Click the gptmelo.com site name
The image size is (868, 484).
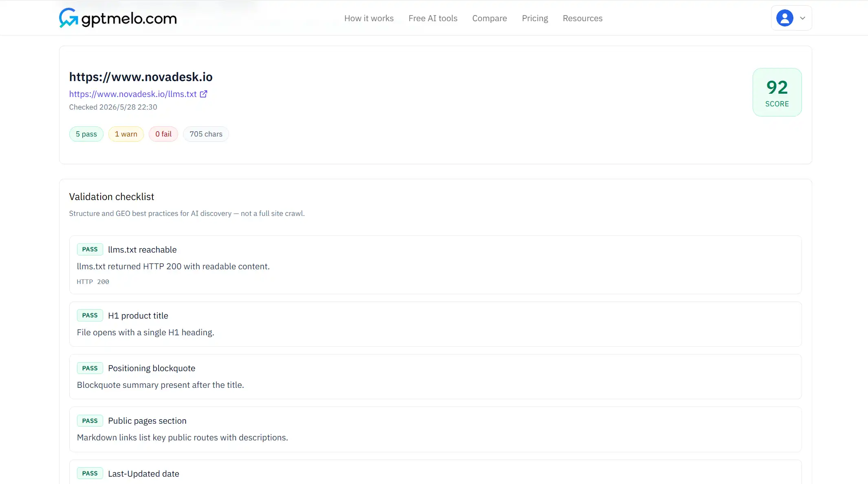(129, 19)
